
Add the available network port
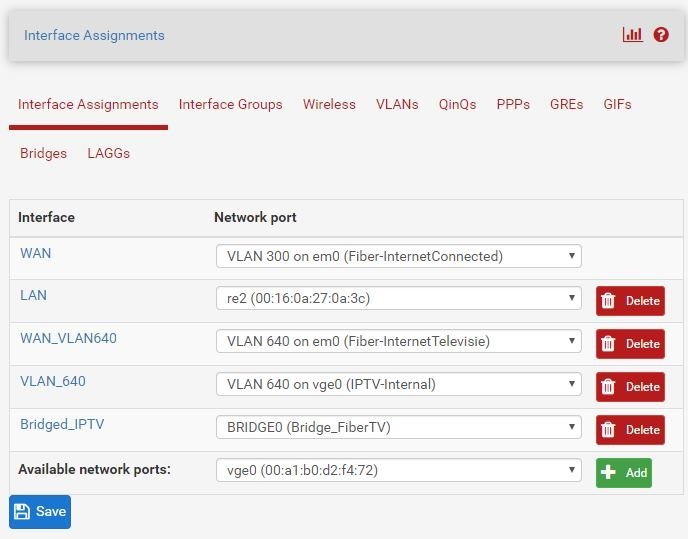[x=623, y=473]
